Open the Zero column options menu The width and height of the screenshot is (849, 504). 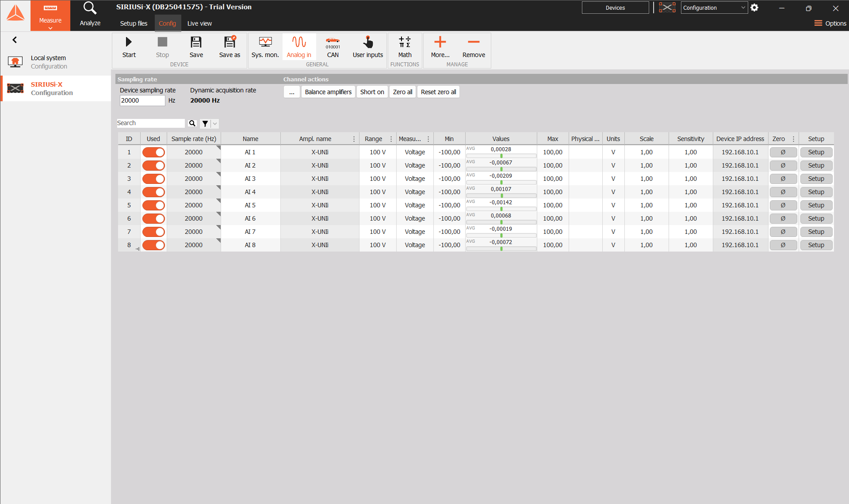pyautogui.click(x=793, y=139)
